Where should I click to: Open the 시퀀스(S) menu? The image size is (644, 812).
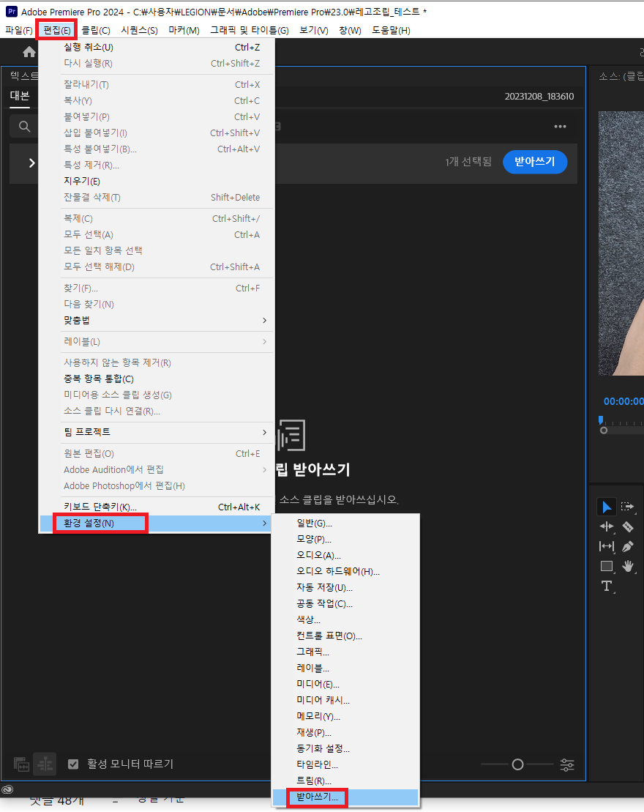click(139, 30)
